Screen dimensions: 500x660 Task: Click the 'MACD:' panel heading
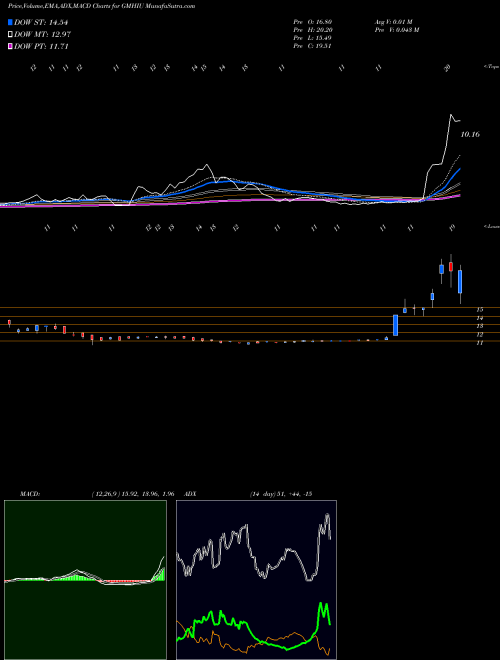click(x=30, y=494)
